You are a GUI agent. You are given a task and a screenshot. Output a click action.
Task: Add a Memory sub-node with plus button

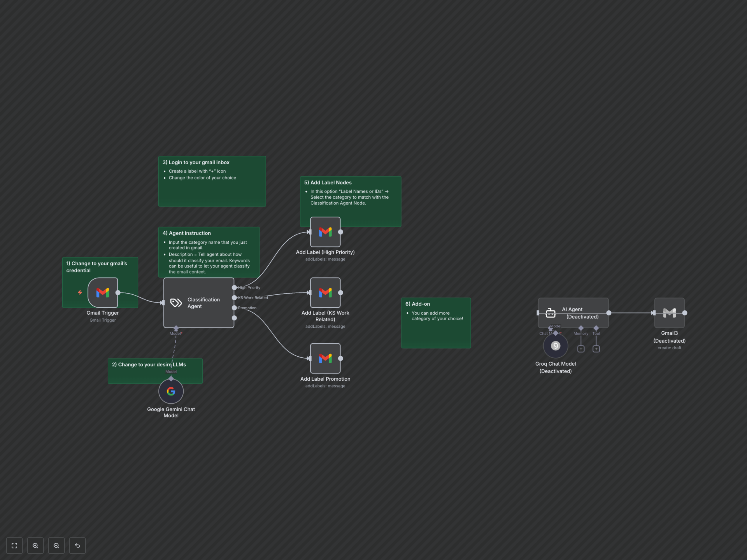pyautogui.click(x=581, y=349)
